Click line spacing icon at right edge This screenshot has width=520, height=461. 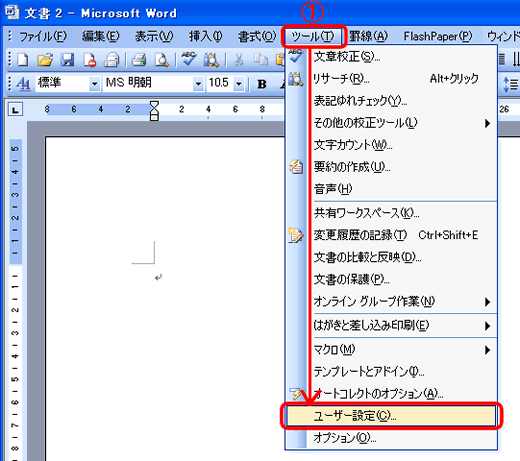510,84
